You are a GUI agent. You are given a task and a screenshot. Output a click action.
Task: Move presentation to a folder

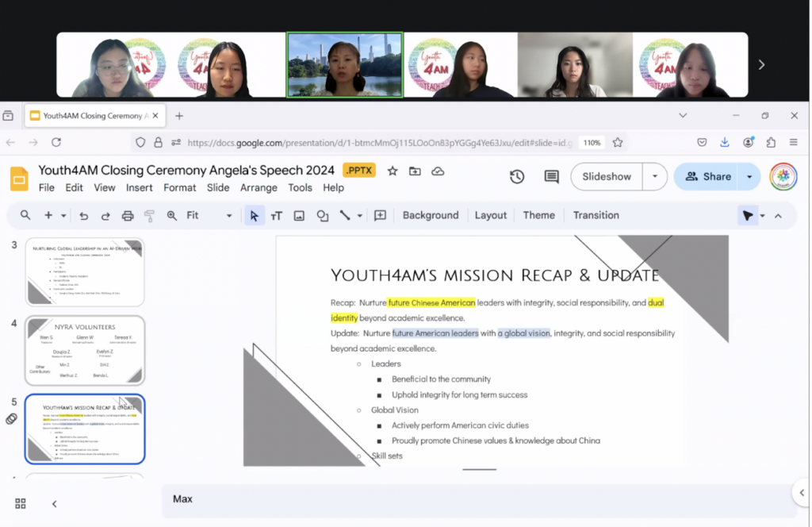click(x=415, y=171)
